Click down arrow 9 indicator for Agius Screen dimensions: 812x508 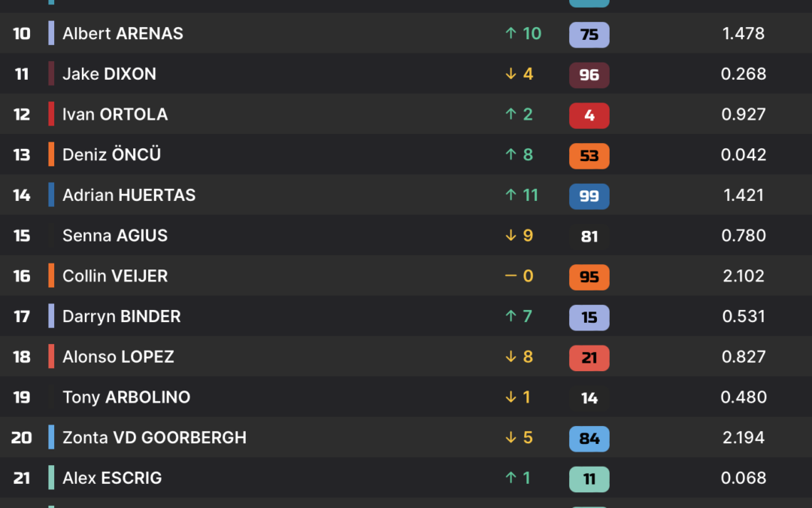519,236
